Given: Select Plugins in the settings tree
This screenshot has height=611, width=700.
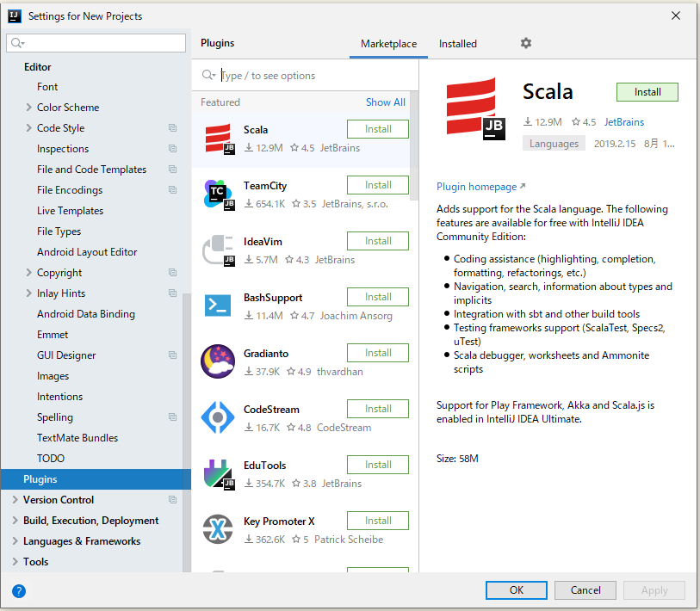Looking at the screenshot, I should tap(96, 479).
